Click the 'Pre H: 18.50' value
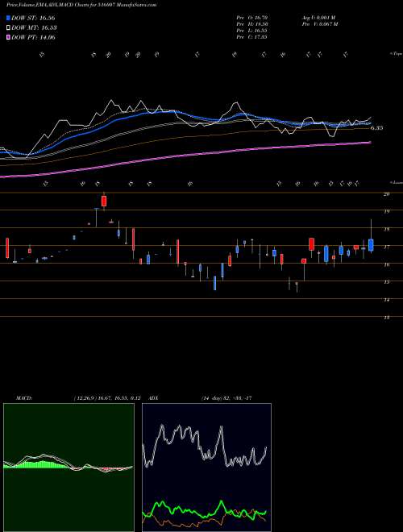Viewport: 403px width, 532px height. (251, 24)
